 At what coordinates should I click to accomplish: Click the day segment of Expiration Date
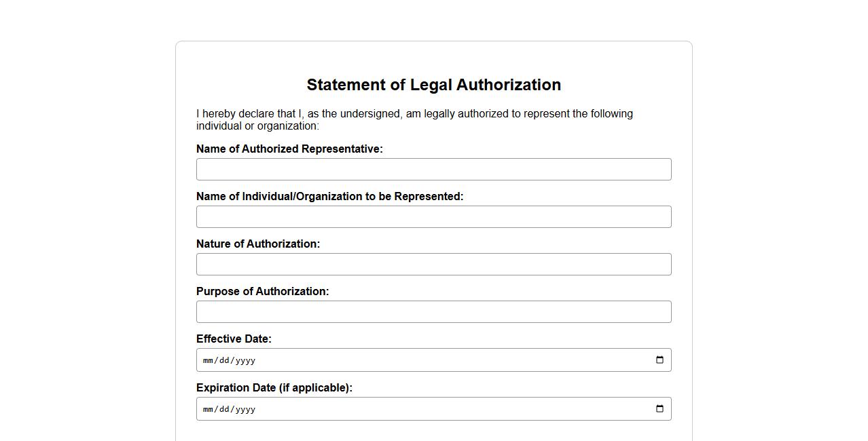pyautogui.click(x=225, y=410)
